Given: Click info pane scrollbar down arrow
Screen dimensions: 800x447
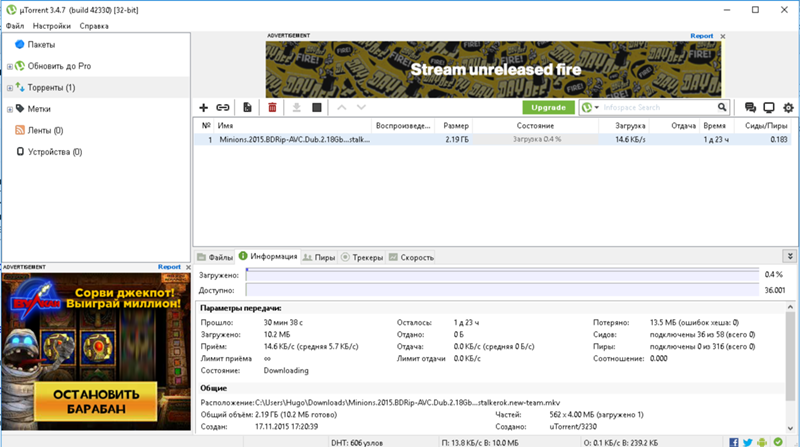Looking at the screenshot, I should tap(790, 429).
